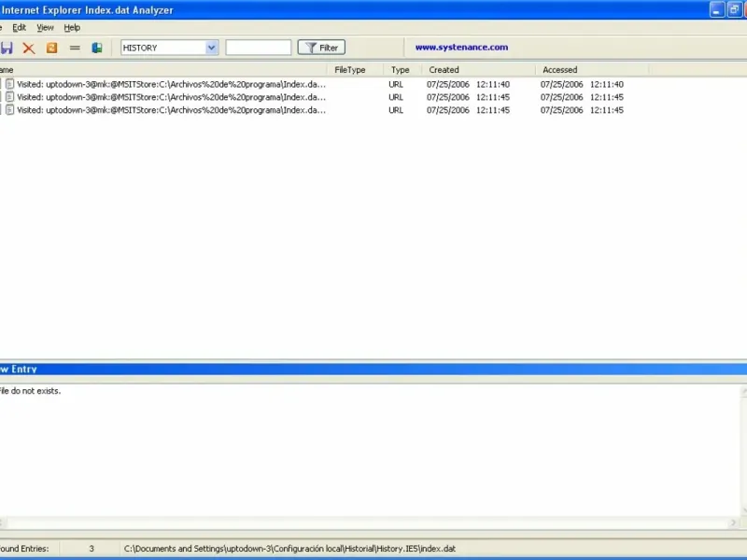Click the double-line equals toolbar icon
This screenshot has width=747, height=560.
coord(75,48)
